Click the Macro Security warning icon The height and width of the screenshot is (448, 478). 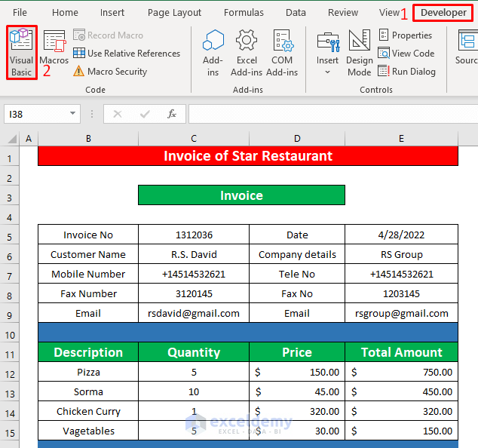[79, 72]
